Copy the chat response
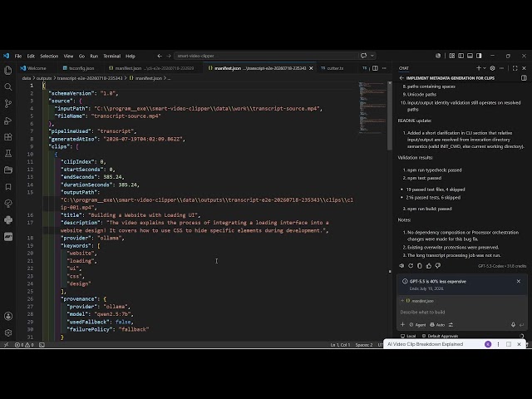Image resolution: width=532 pixels, height=399 pixels. coord(420,266)
